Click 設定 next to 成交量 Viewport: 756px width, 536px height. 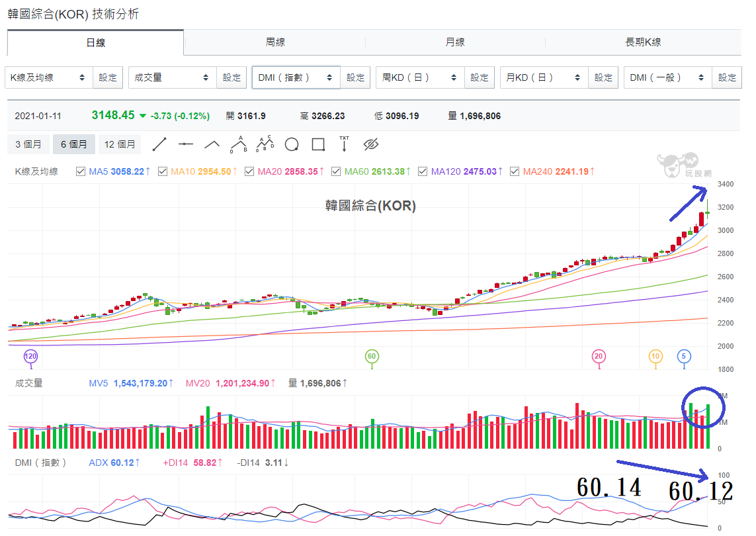232,77
